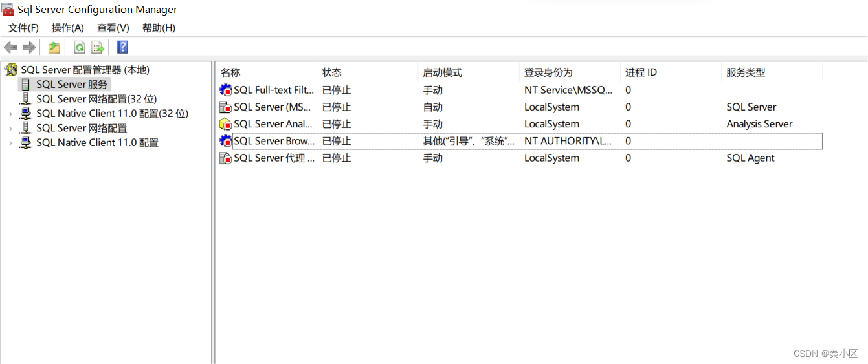Click the SQL Server 网络配置(32 位) icon
This screenshot has height=364, width=868.
click(x=25, y=99)
